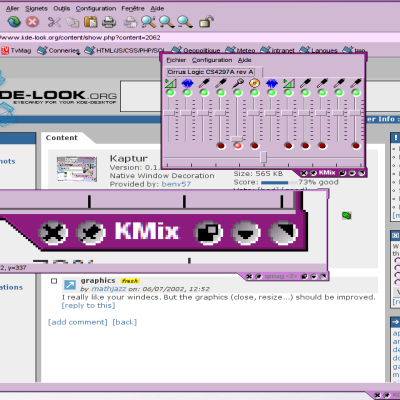Open the Kaptur screenshot thumbnail
The image size is (400, 400).
[x=77, y=169]
